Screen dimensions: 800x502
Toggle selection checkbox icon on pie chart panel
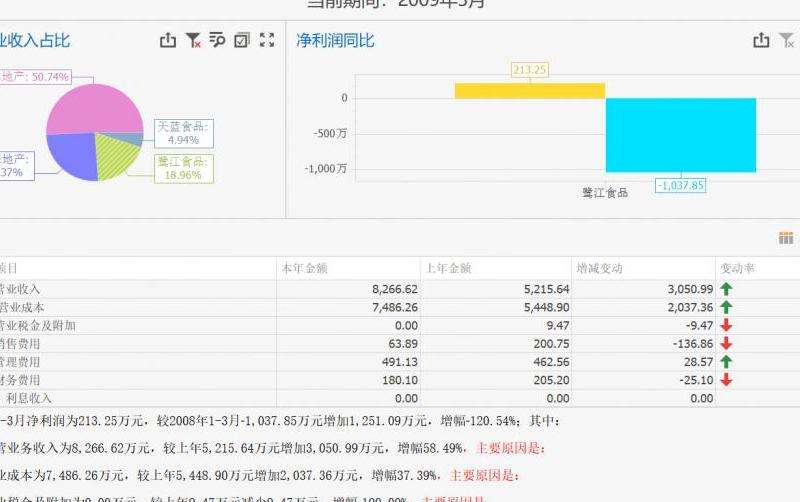coord(242,41)
